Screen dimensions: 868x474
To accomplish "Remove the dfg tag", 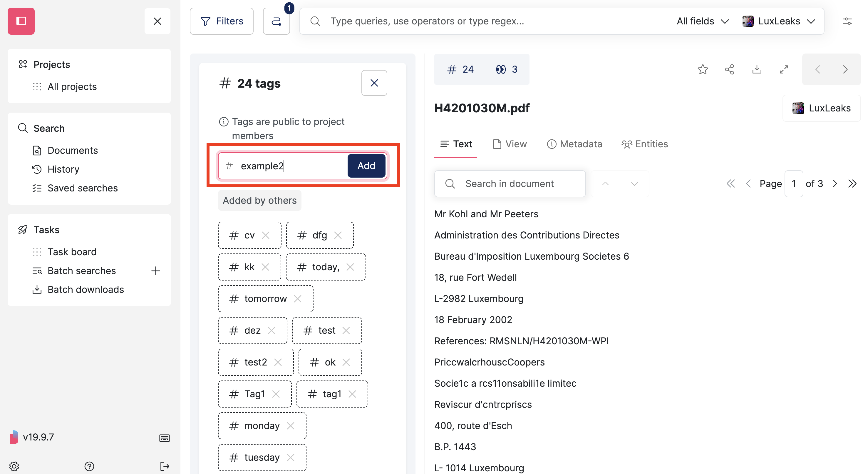I will click(x=338, y=235).
